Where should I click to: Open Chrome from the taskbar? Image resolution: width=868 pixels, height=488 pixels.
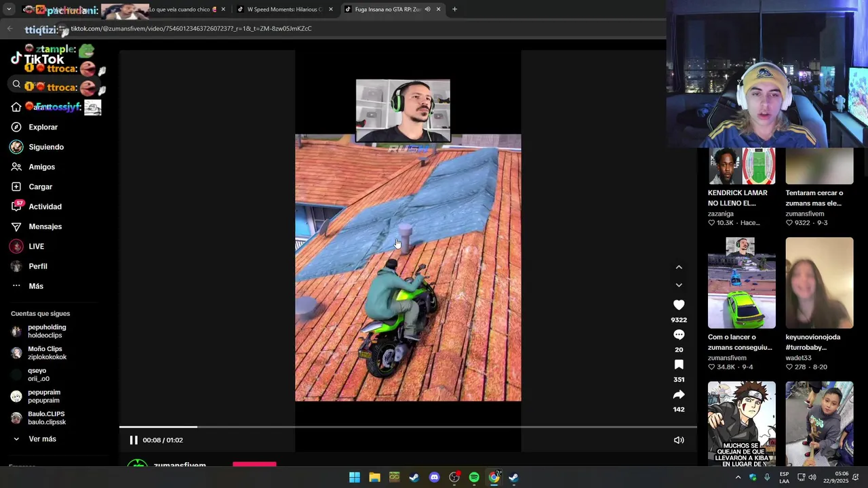pyautogui.click(x=494, y=477)
